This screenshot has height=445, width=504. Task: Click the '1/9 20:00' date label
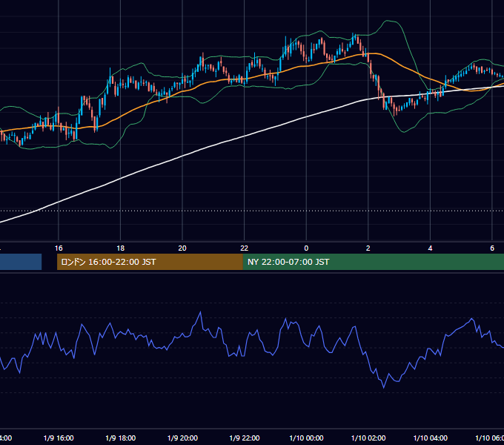coord(182,438)
